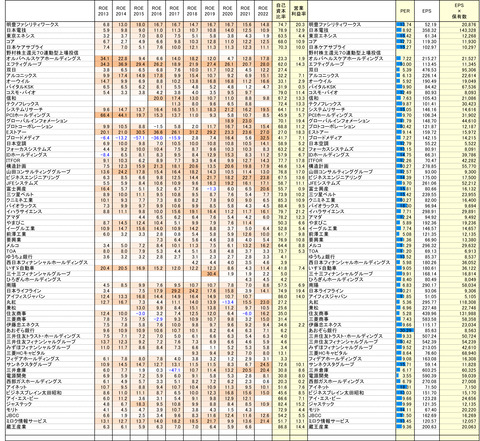Select 日本電技 in the ROE-side name column

coord(17,30)
